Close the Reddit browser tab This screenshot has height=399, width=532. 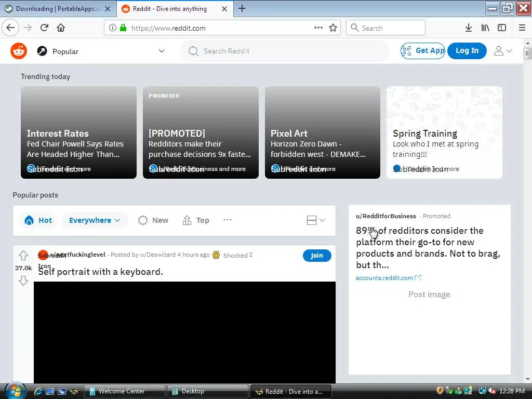point(224,9)
